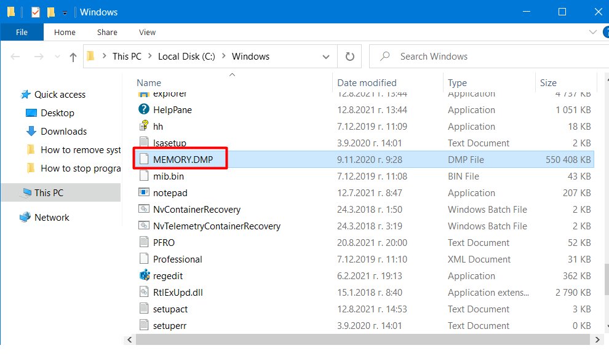Image resolution: width=609 pixels, height=364 pixels.
Task: Open the address bar history dropdown
Action: (326, 57)
